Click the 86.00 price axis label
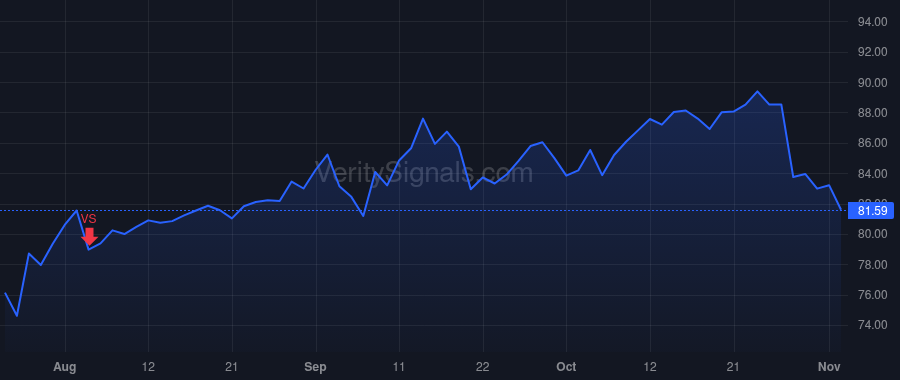Screen dimensions: 900x380 (x=872, y=143)
